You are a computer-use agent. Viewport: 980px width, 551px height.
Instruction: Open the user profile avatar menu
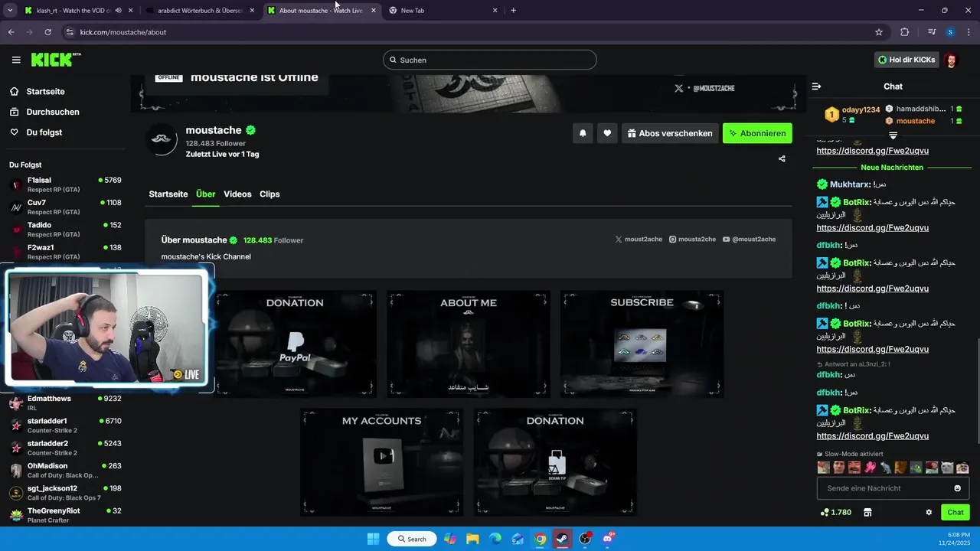(951, 60)
